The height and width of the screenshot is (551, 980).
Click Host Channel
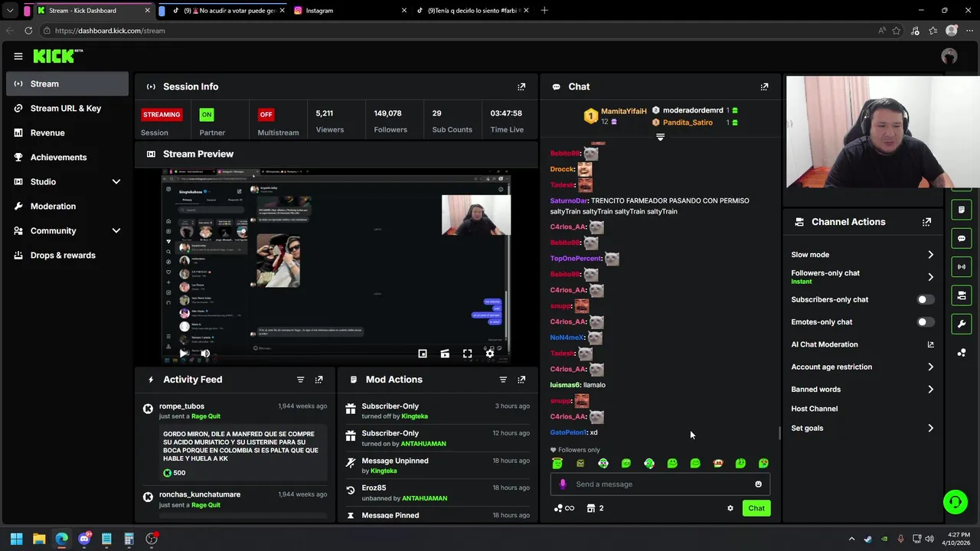point(814,409)
